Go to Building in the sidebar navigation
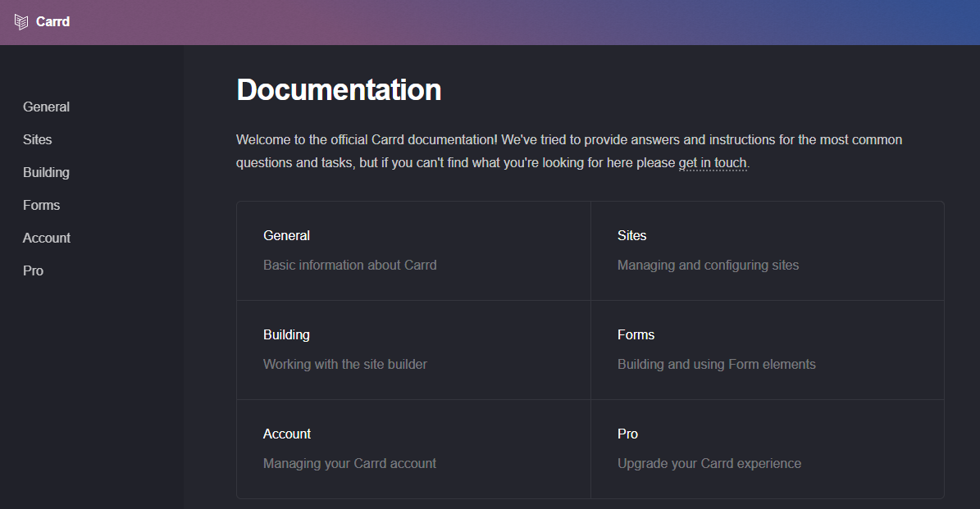 coord(46,172)
